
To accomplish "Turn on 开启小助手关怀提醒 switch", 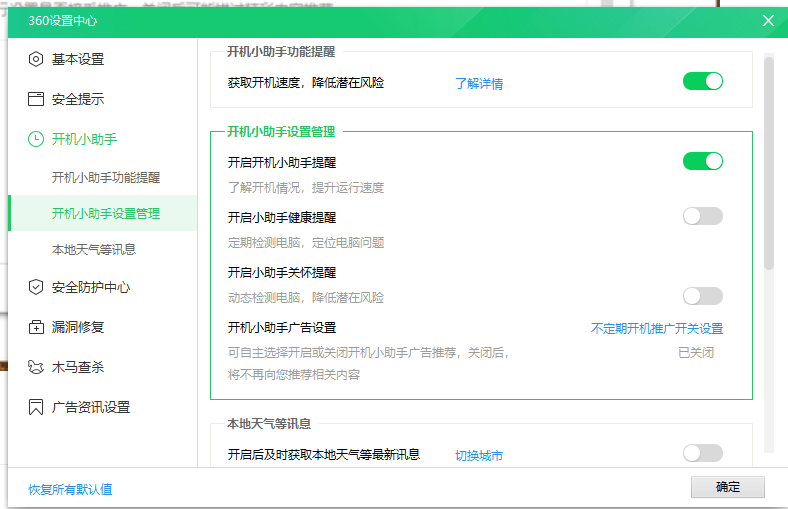I will (702, 295).
